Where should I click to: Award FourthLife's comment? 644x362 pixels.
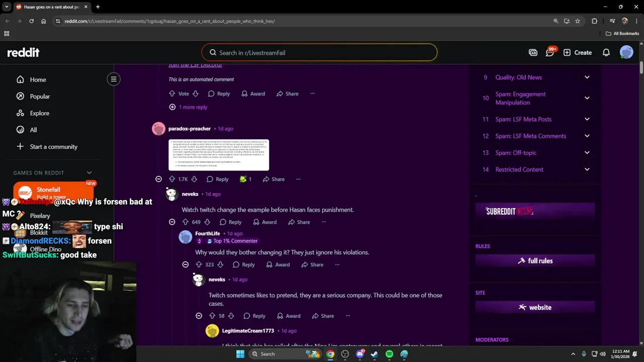point(278,264)
